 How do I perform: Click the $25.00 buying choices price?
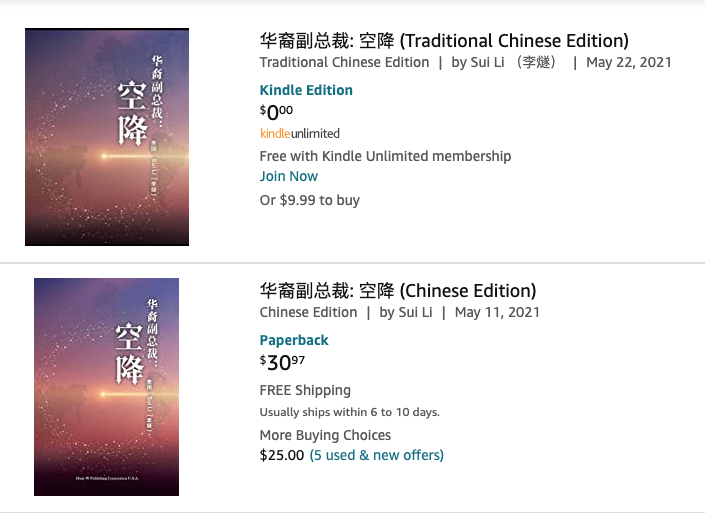[x=281, y=455]
